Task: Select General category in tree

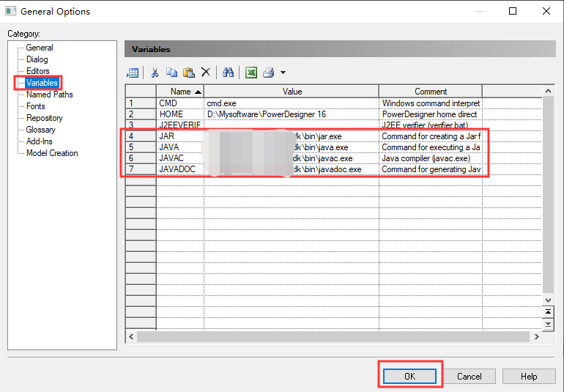Action: (x=40, y=48)
